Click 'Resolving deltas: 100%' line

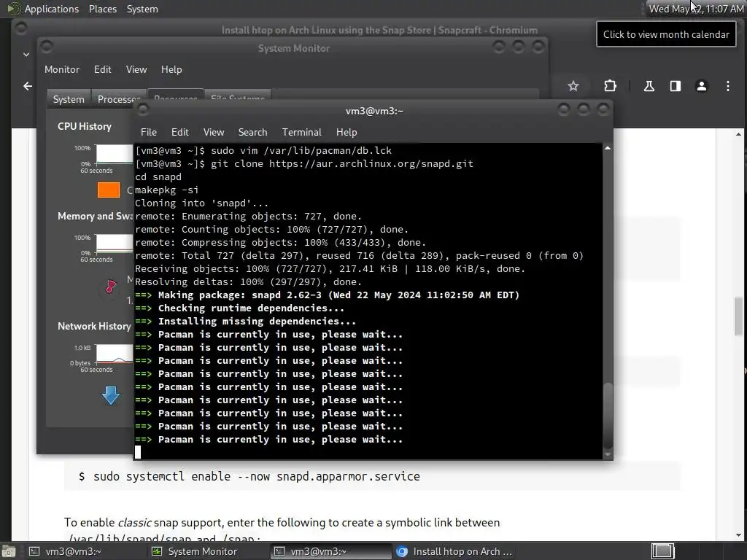coord(248,282)
